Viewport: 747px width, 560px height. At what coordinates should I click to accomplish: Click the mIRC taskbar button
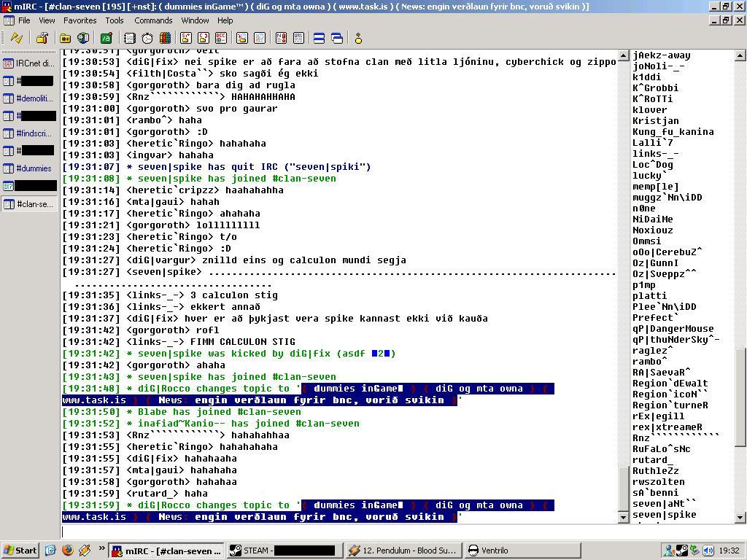(x=166, y=551)
